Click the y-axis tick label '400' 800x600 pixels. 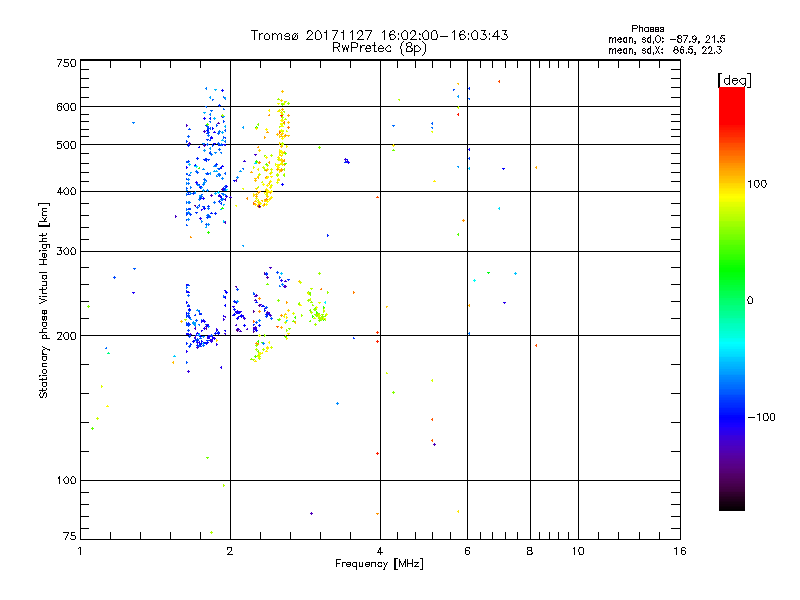coord(66,192)
